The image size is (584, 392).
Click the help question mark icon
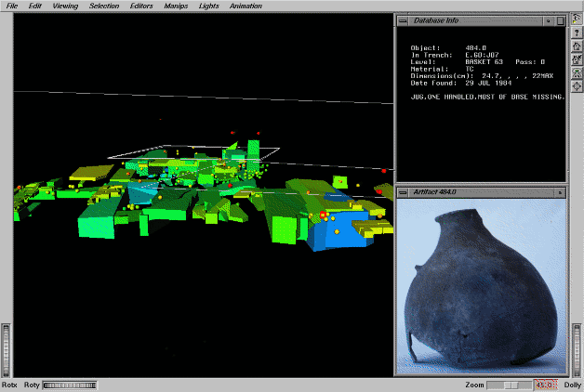pyautogui.click(x=577, y=33)
